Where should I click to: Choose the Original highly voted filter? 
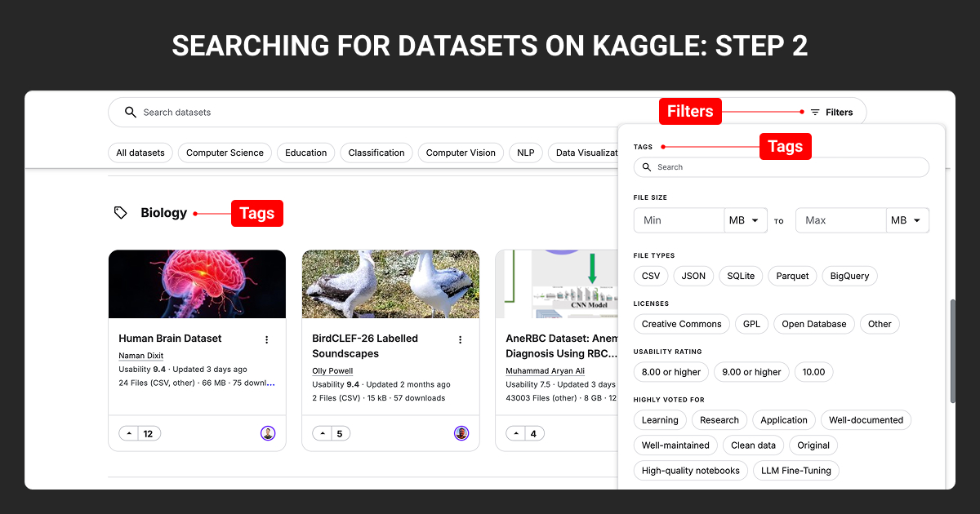point(813,445)
